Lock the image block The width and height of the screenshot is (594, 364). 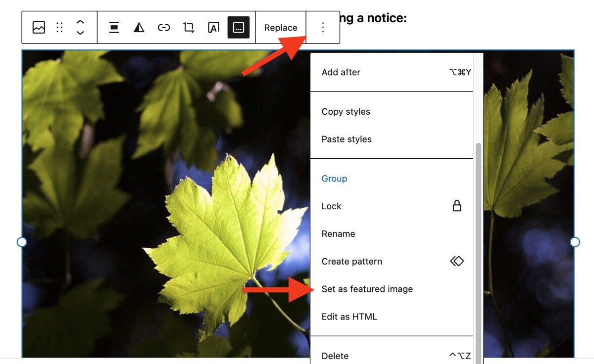tap(331, 206)
